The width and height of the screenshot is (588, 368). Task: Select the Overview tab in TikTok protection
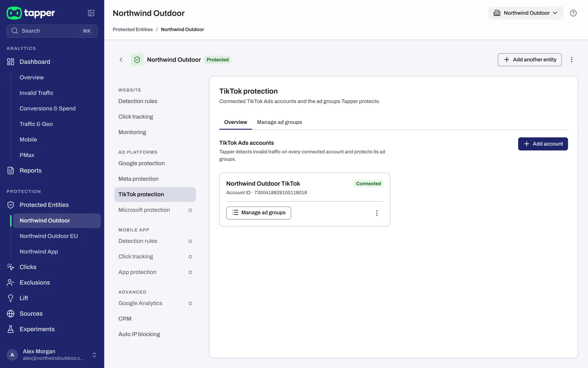(236, 122)
